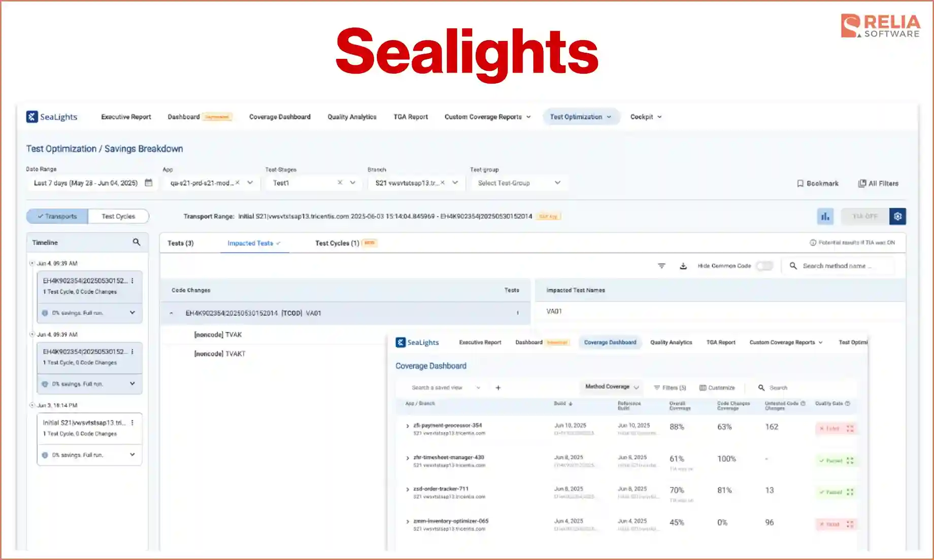The width and height of the screenshot is (934, 560).
Task: Expand the Cockpit menu
Action: coord(646,117)
